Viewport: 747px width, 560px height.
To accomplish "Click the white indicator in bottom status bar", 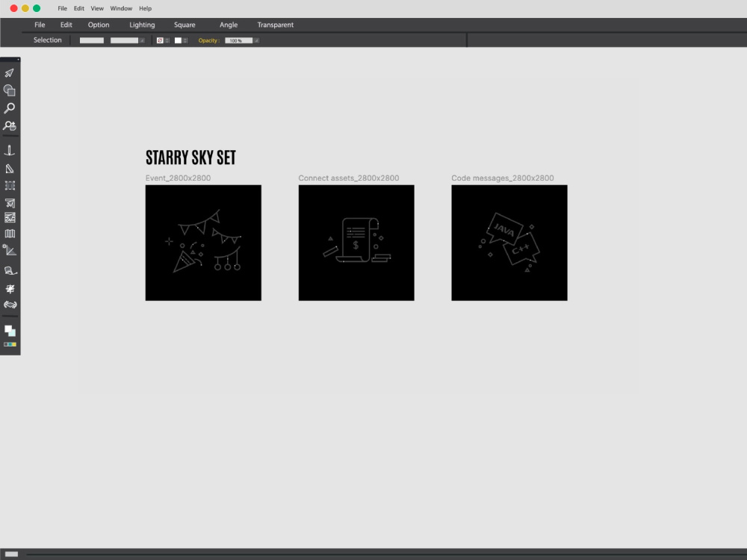I will tap(11, 554).
